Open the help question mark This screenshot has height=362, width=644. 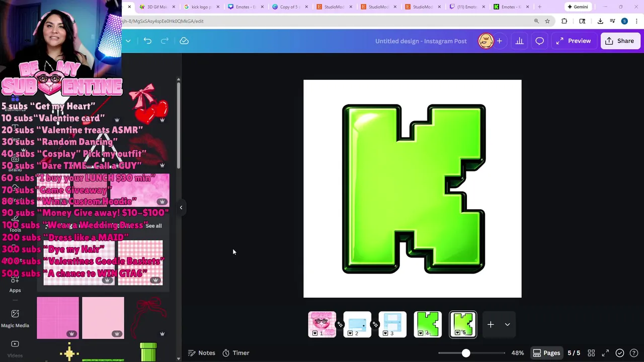point(634,353)
